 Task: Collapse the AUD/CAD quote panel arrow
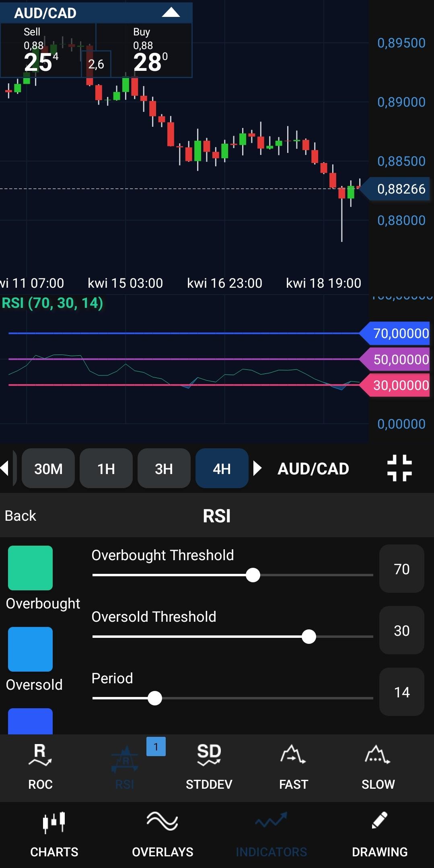171,12
